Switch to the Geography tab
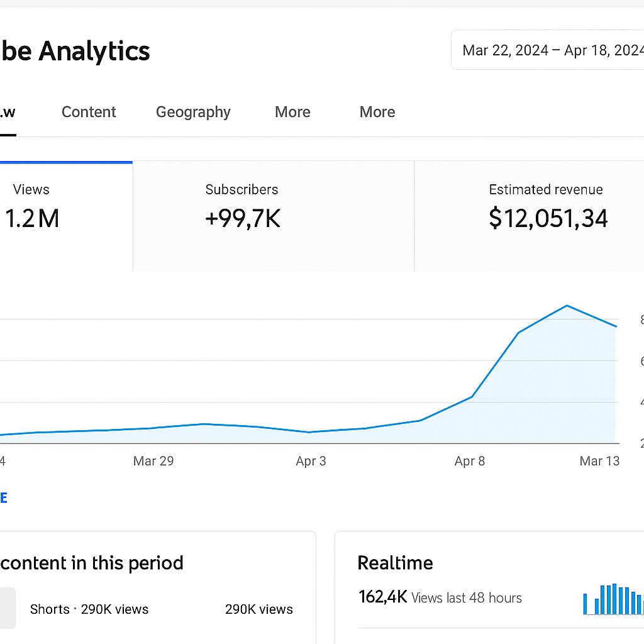 click(194, 112)
